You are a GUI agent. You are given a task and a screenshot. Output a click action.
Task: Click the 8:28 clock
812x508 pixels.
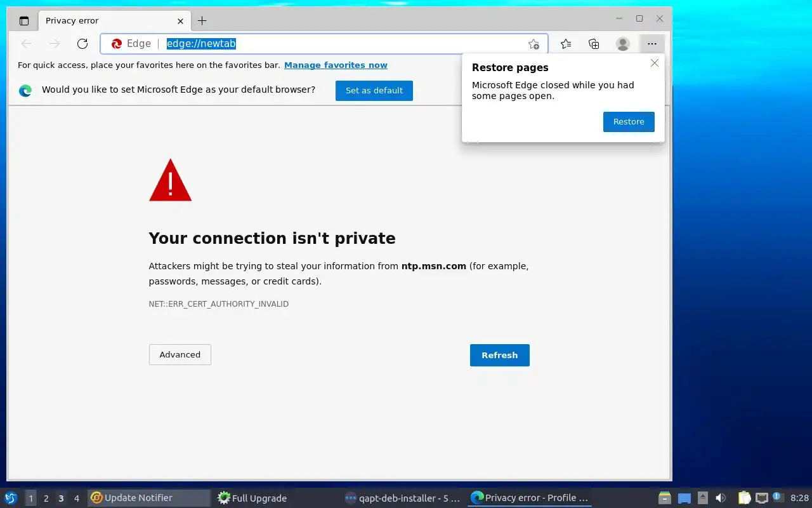pos(800,498)
